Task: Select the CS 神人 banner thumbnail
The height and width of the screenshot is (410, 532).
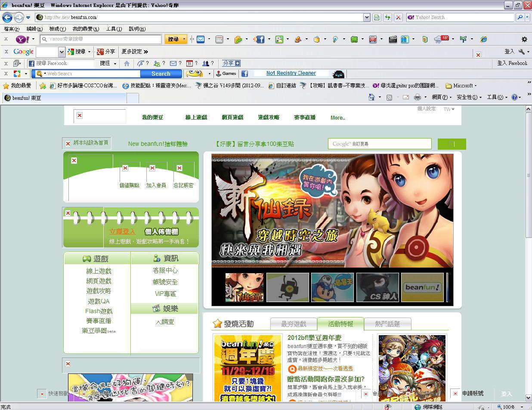Action: (377, 287)
